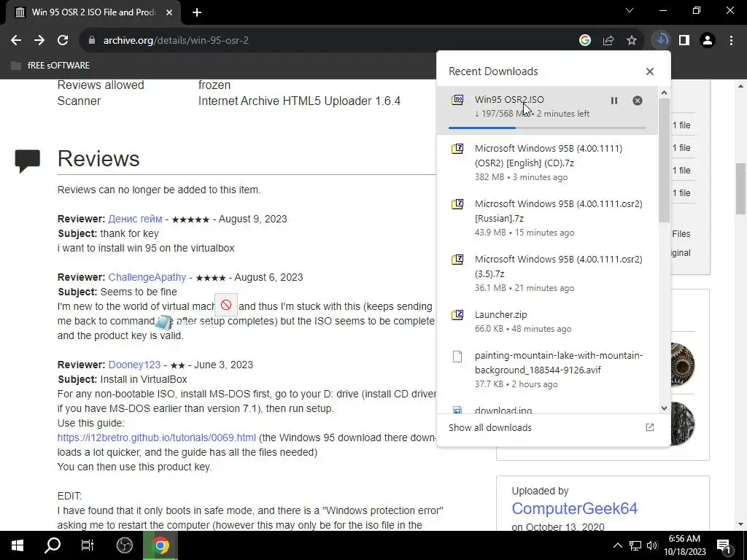Image resolution: width=747 pixels, height=560 pixels.
Task: Pause the Win95 OSR2.ISO download
Action: tap(614, 101)
